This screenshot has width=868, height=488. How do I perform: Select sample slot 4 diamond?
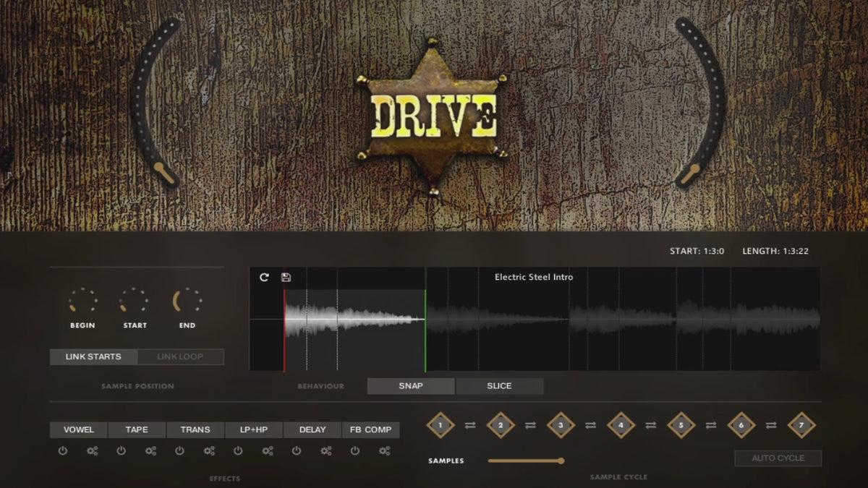pyautogui.click(x=621, y=425)
